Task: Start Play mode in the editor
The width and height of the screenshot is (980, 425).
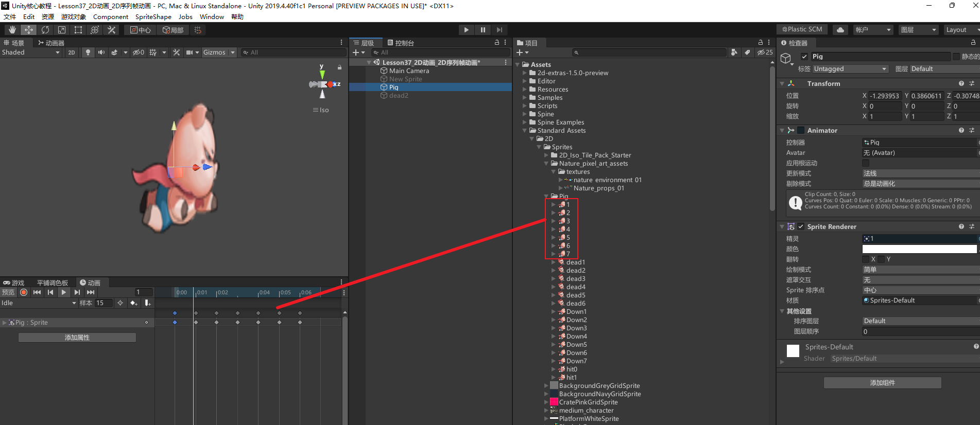Action: click(x=466, y=30)
